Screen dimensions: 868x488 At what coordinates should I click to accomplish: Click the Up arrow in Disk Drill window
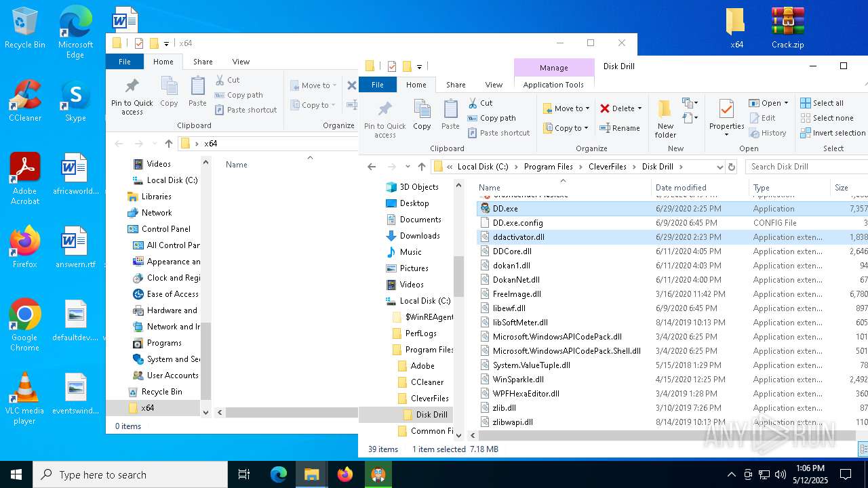point(422,167)
